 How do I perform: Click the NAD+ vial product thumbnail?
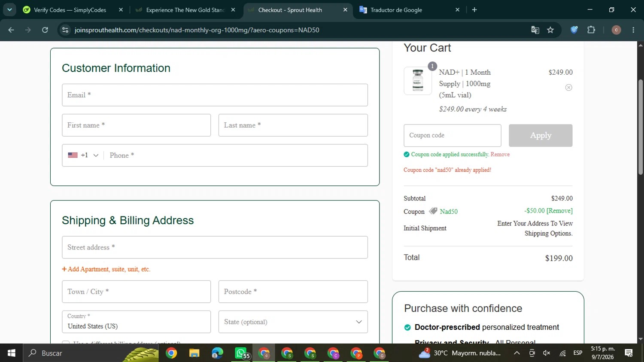418,81
